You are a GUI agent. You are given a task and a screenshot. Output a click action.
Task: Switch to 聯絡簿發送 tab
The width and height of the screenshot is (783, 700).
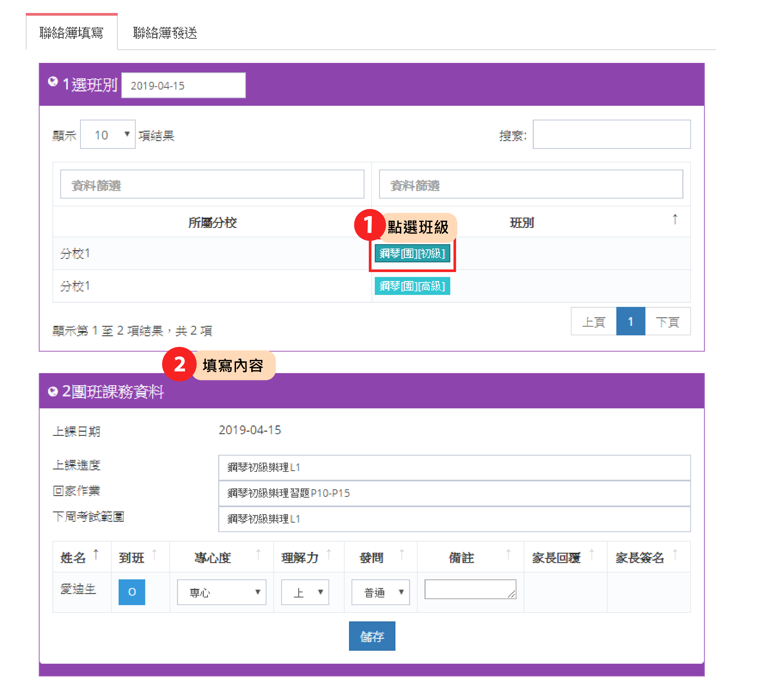pos(165,33)
